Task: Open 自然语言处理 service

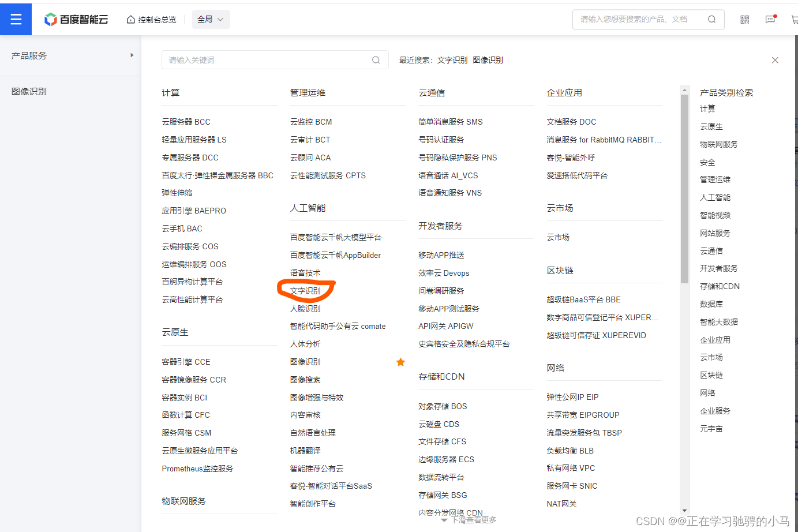Action: click(313, 433)
